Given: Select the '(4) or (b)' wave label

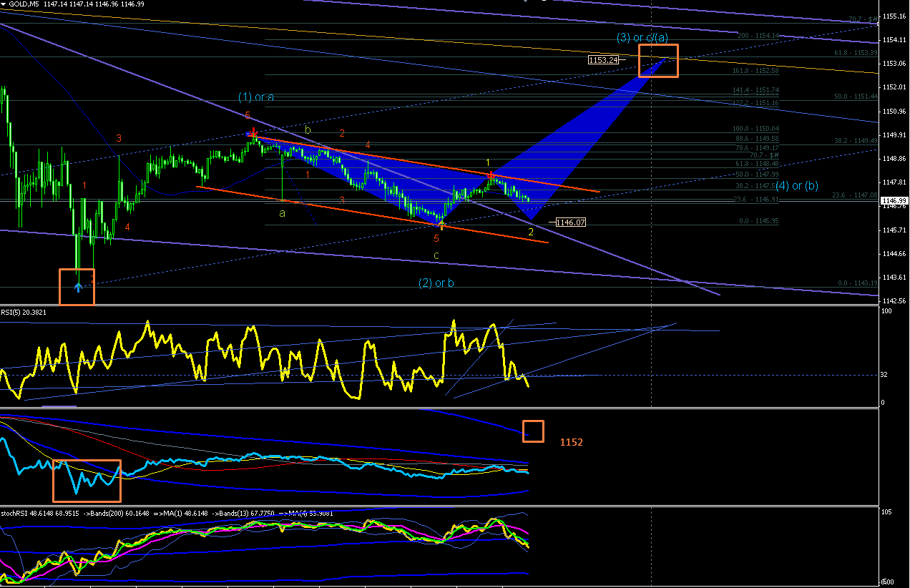Looking at the screenshot, I should [x=797, y=186].
